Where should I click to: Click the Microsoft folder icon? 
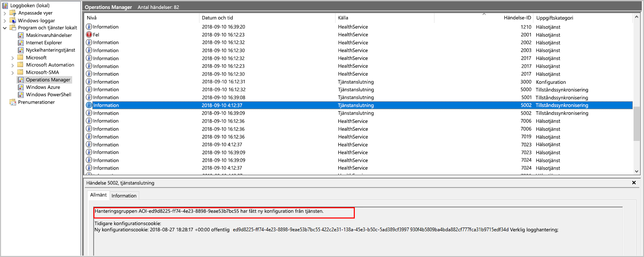21,57
